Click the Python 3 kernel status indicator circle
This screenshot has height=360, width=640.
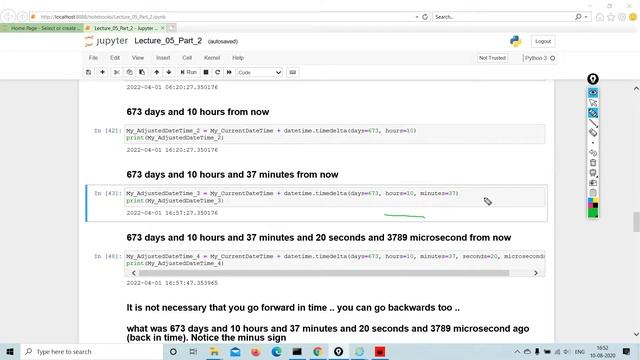[553, 58]
